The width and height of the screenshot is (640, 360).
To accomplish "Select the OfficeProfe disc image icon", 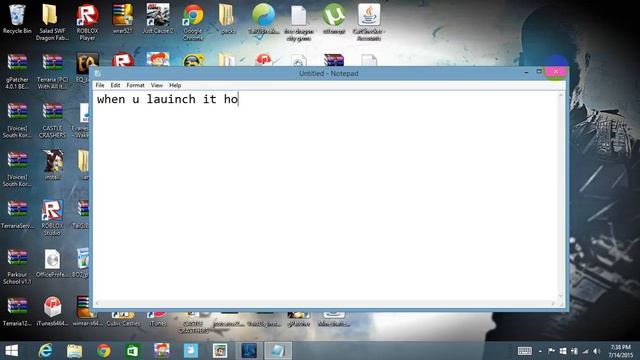I will tap(52, 263).
